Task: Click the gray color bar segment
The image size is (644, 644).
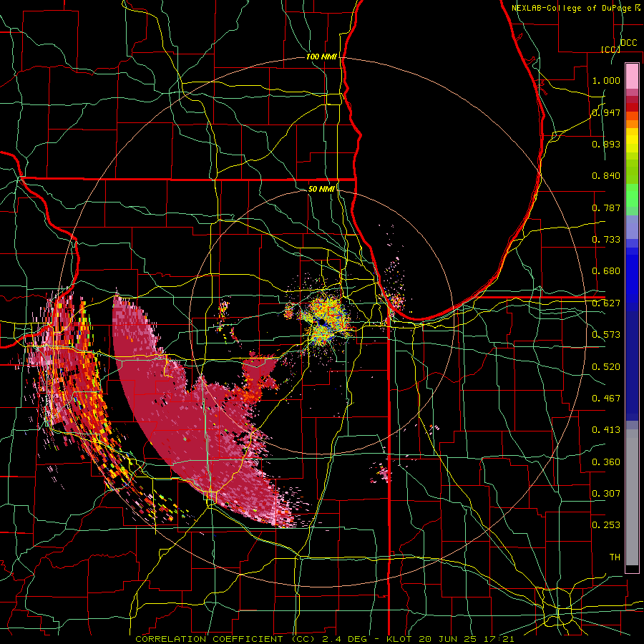Action: coord(632,497)
